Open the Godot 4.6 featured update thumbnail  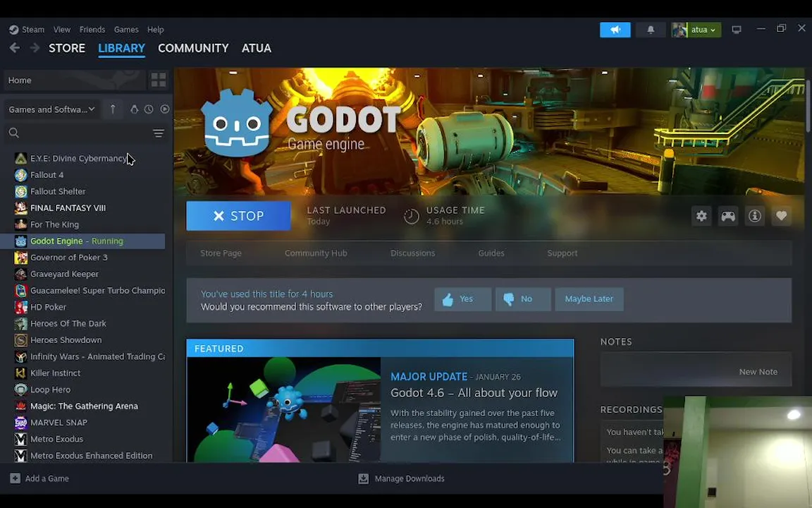click(x=284, y=409)
